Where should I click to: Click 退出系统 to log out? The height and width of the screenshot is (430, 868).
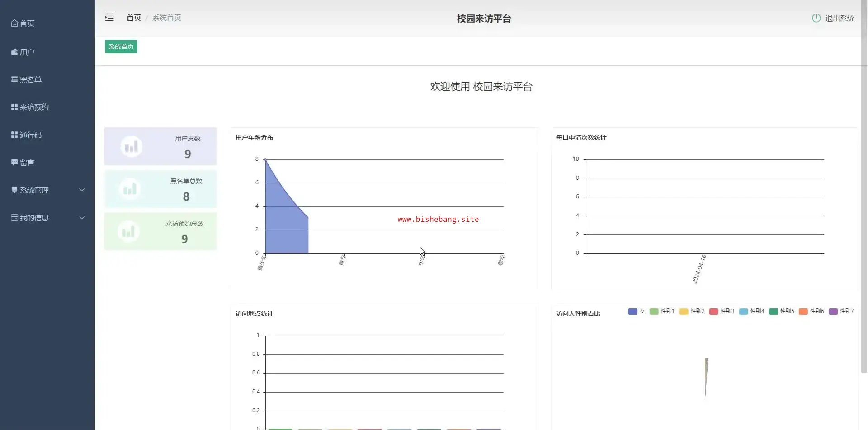click(840, 18)
